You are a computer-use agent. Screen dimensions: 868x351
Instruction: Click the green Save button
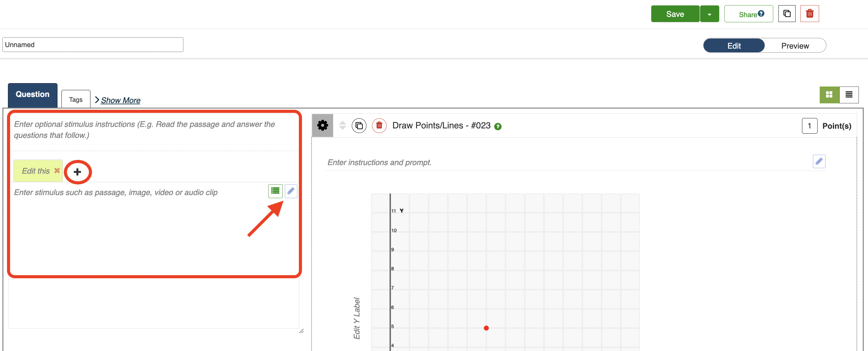[x=675, y=14]
